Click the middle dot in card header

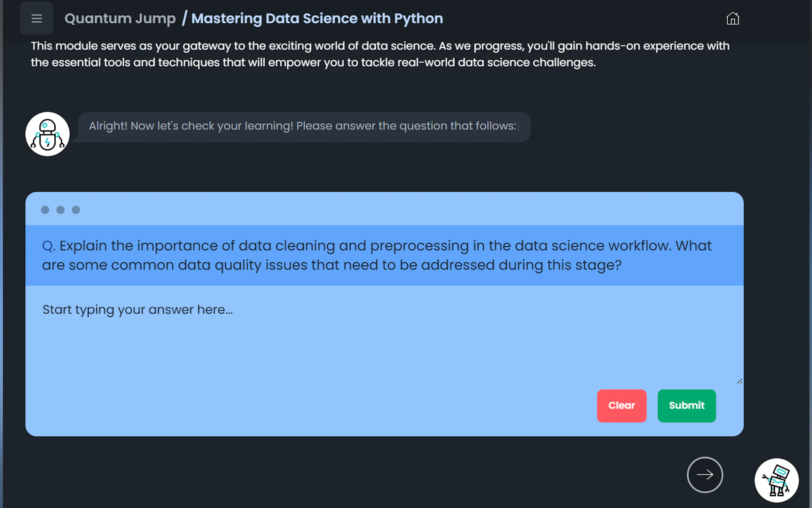60,210
